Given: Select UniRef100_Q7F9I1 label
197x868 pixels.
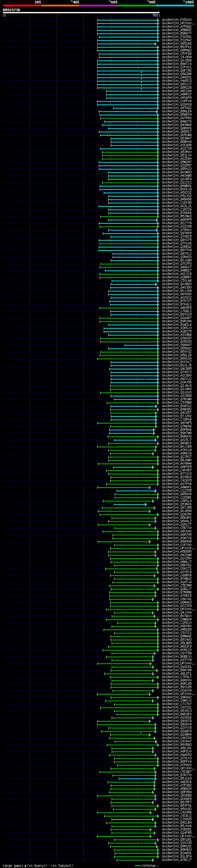Looking at the screenshot, I should pos(177,67).
